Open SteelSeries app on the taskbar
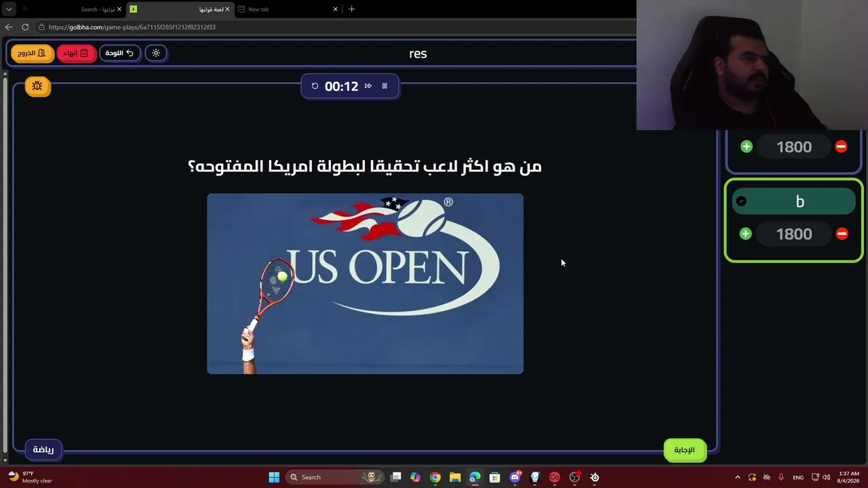The width and height of the screenshot is (868, 488). (x=595, y=477)
